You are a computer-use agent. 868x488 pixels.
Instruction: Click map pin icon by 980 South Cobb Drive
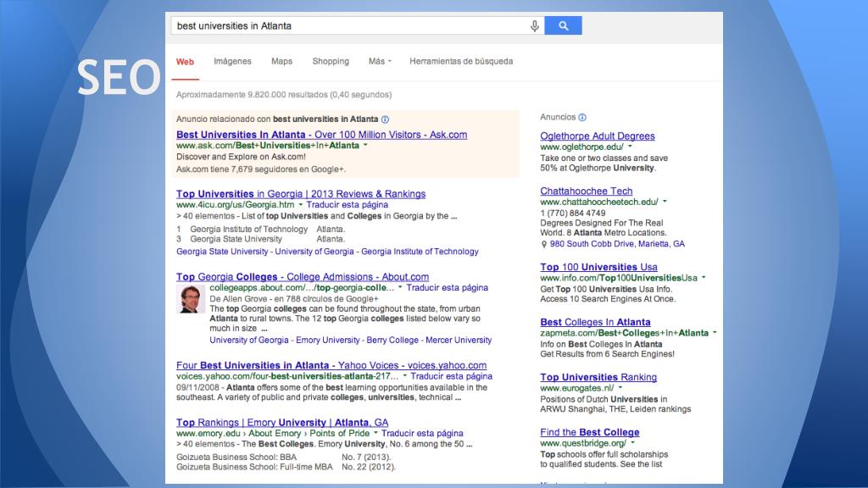pyautogui.click(x=543, y=245)
